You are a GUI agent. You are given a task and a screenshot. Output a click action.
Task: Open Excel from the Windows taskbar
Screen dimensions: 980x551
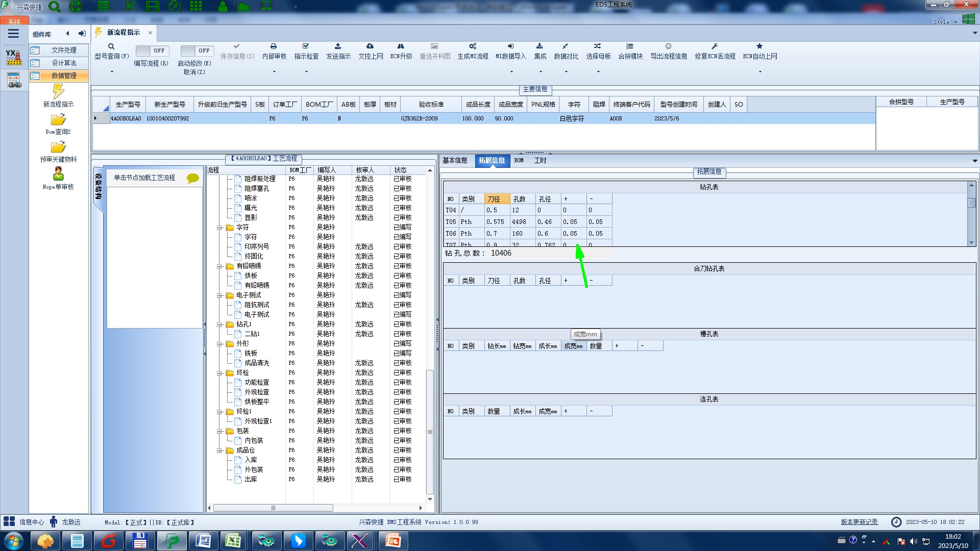coord(234,541)
